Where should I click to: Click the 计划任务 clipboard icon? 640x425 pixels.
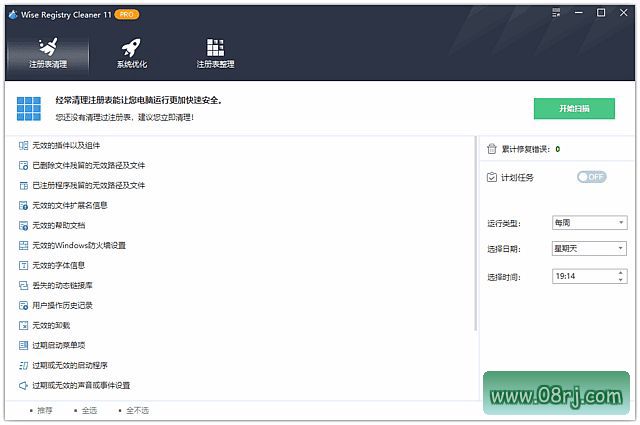coord(492,177)
